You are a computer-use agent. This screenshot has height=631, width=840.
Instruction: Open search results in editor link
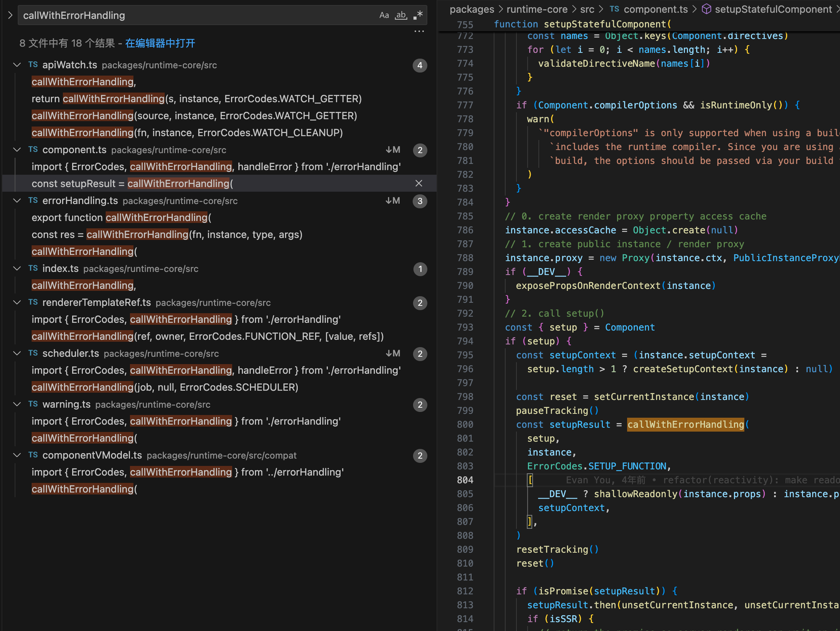click(x=160, y=43)
